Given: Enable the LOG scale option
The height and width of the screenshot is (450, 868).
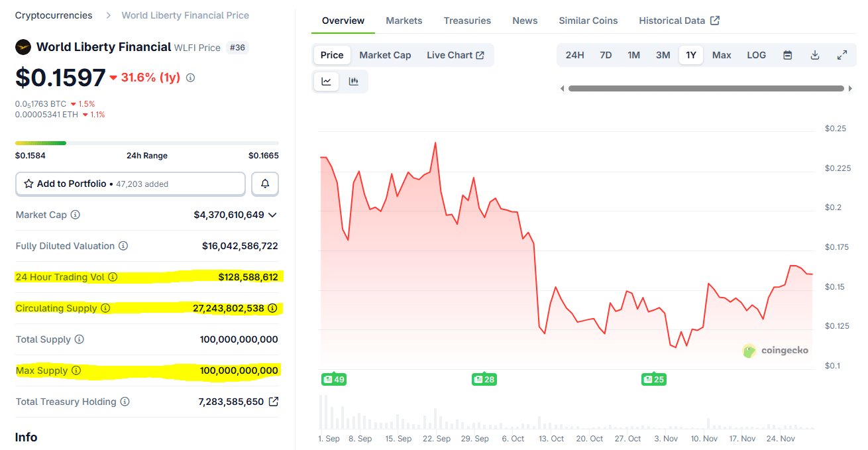Looking at the screenshot, I should coord(756,55).
